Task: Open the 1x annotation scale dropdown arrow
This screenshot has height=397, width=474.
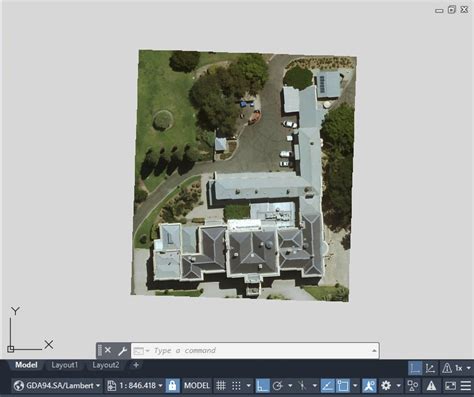Action: (x=468, y=368)
